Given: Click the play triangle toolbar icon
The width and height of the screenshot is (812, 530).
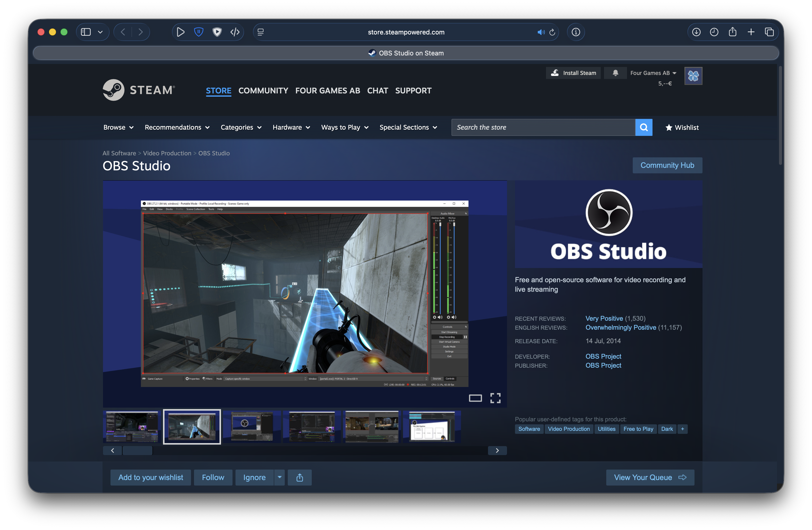Looking at the screenshot, I should point(180,32).
